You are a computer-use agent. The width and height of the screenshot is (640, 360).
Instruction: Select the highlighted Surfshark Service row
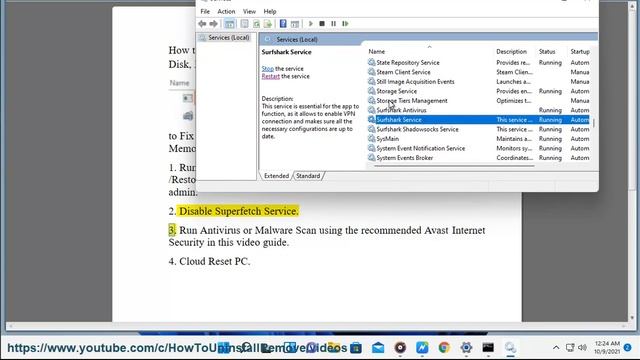(478, 120)
